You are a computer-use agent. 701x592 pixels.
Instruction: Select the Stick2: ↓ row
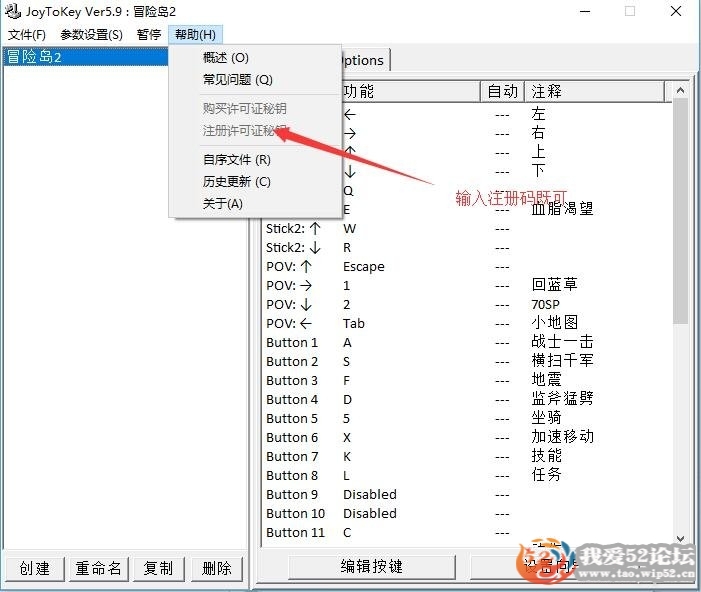point(465,248)
